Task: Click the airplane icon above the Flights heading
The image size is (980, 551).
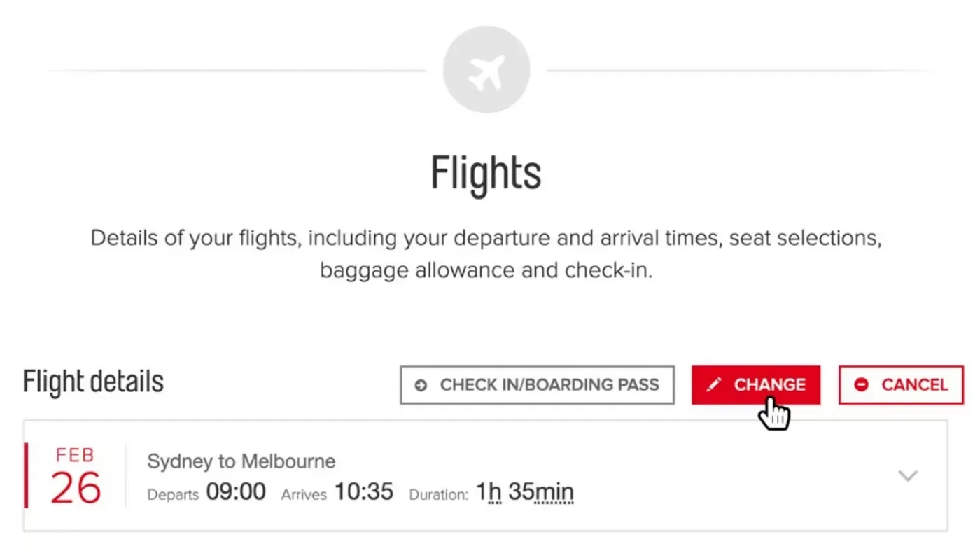Action: [486, 68]
